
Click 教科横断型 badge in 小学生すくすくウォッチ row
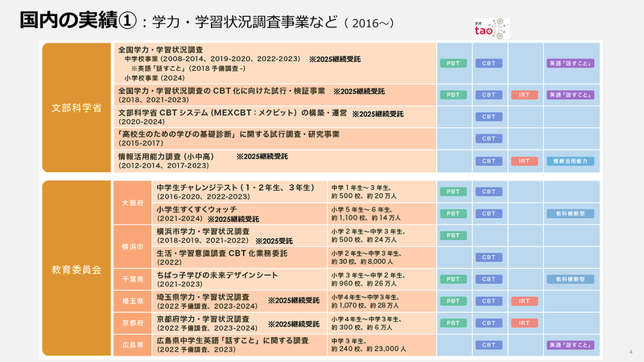570,213
